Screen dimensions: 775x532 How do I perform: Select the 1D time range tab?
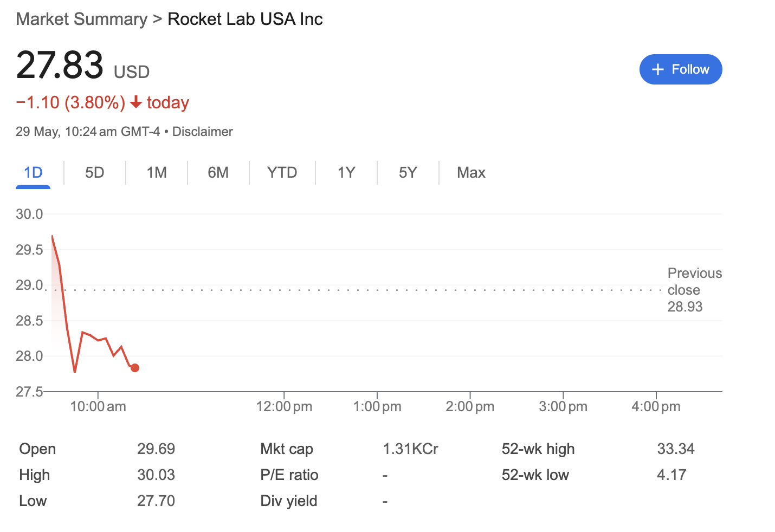(x=33, y=172)
